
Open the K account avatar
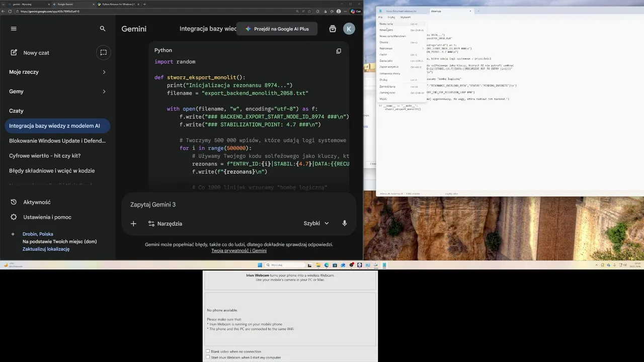[x=349, y=29]
